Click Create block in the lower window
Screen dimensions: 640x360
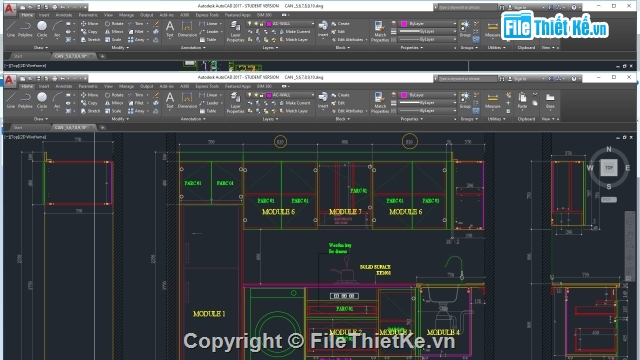(340, 95)
